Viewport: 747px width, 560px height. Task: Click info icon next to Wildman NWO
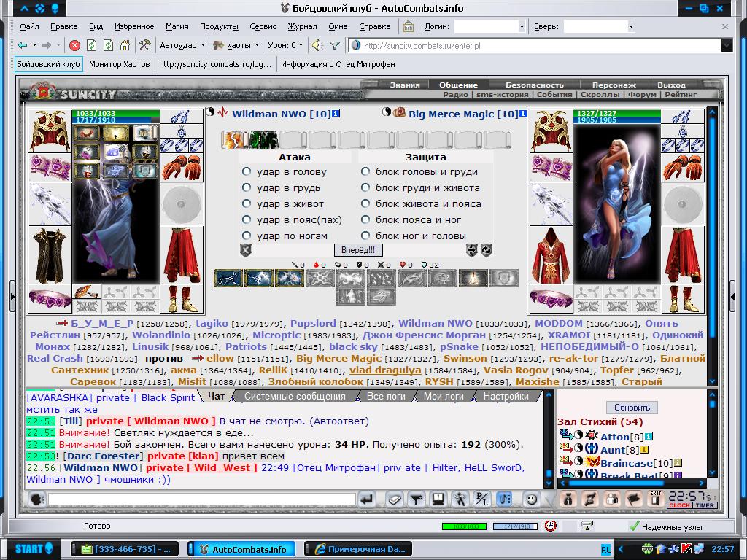click(x=336, y=114)
